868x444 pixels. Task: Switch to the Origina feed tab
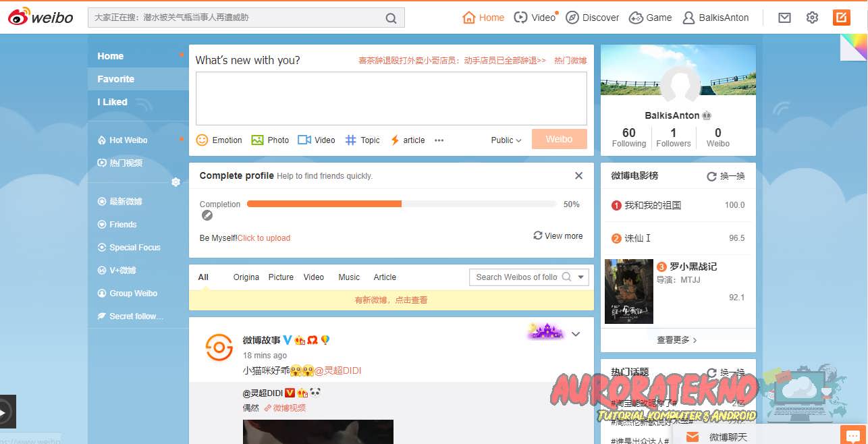coord(246,277)
